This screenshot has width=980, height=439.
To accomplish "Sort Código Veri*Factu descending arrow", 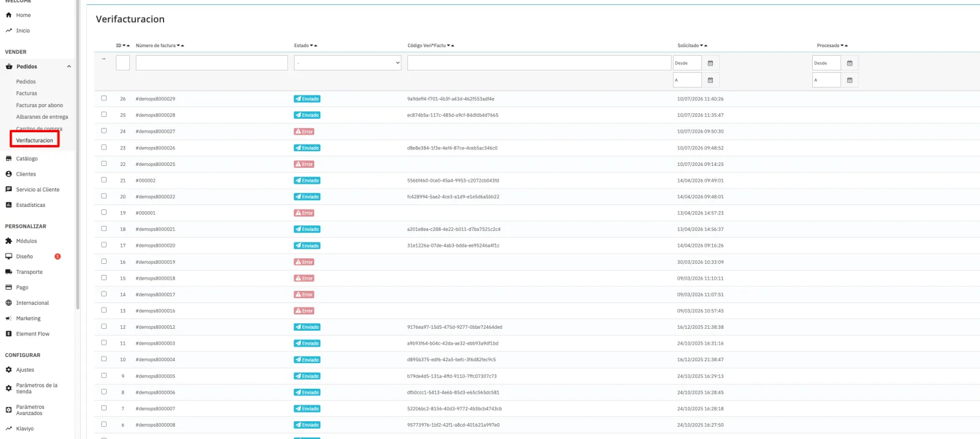I will pyautogui.click(x=449, y=46).
